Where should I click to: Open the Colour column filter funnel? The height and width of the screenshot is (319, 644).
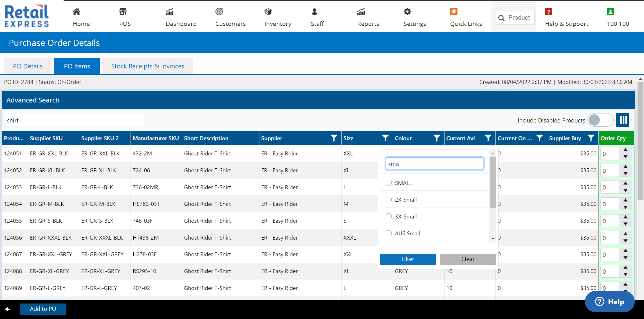[437, 138]
